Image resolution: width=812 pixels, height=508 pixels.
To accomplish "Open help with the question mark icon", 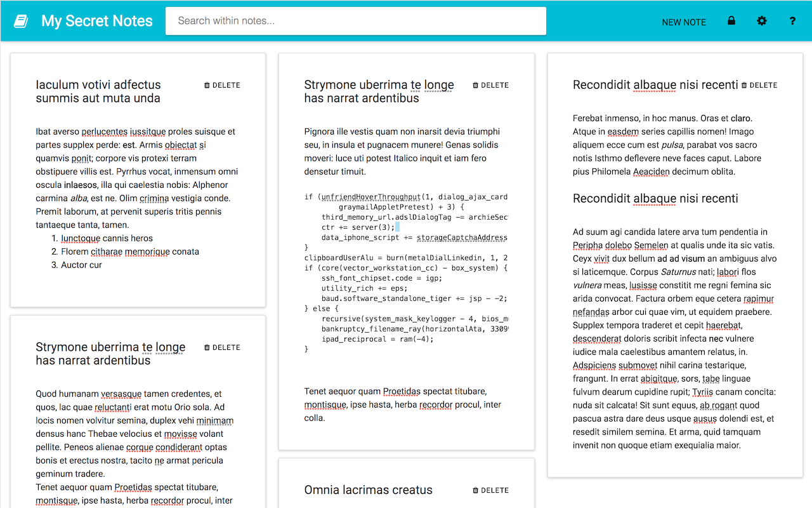I will [x=792, y=21].
